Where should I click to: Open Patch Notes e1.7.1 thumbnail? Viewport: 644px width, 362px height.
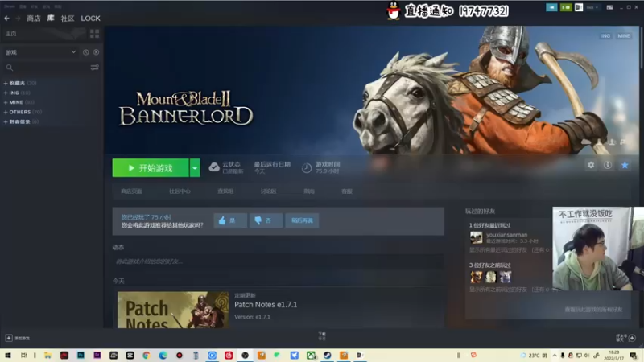coord(173,310)
